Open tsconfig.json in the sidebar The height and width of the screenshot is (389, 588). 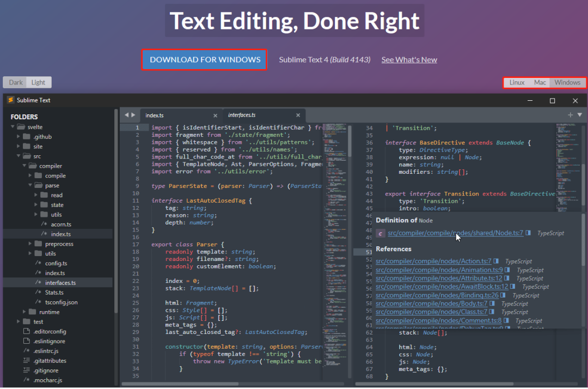pyautogui.click(x=61, y=302)
